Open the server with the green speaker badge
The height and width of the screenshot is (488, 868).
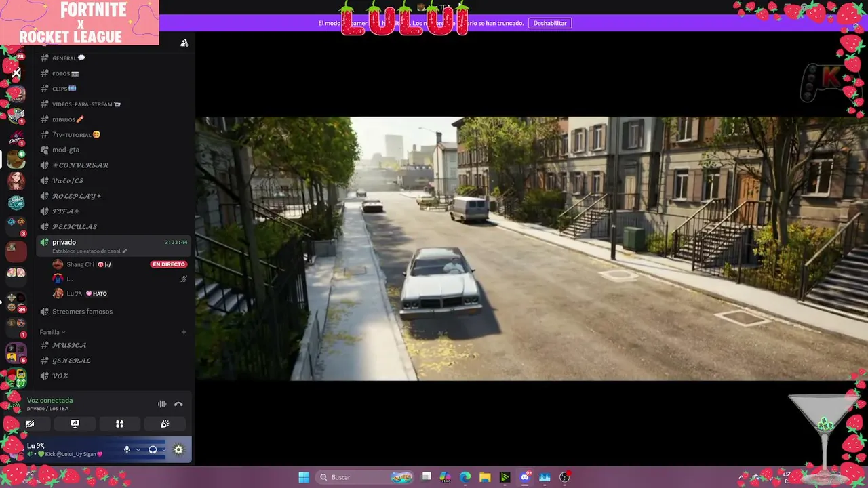tap(16, 161)
